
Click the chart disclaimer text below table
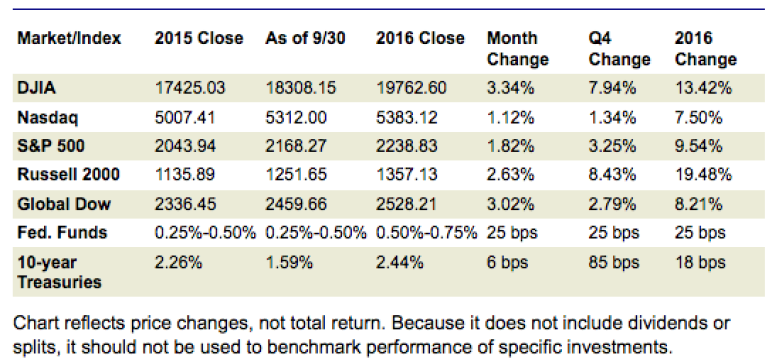372,335
